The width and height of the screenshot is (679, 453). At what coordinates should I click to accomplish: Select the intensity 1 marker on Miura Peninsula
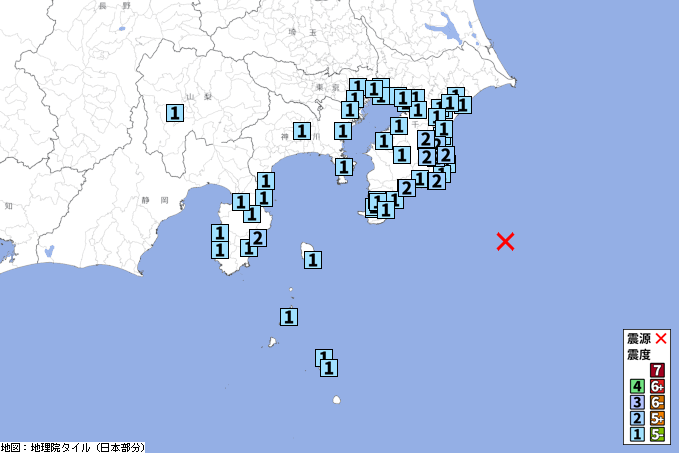[x=344, y=167]
